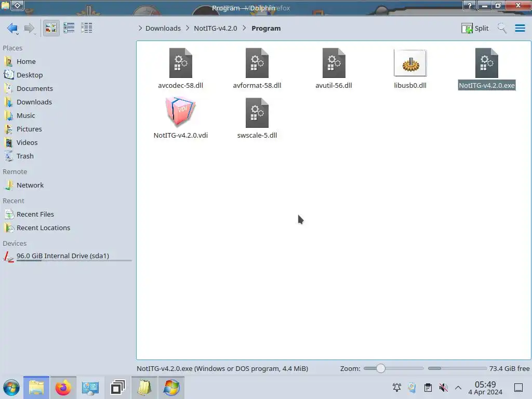Open the window menu icon in titlebar
This screenshot has height=399, width=532.
[x=5, y=5]
